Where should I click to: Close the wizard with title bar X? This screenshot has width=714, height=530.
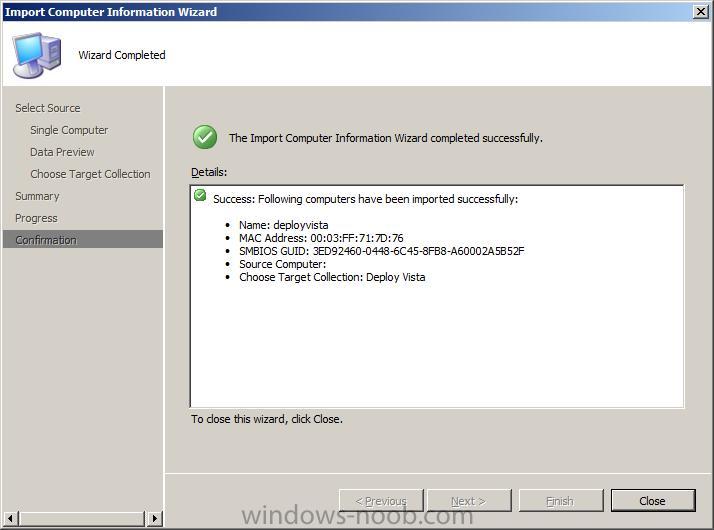(x=700, y=11)
